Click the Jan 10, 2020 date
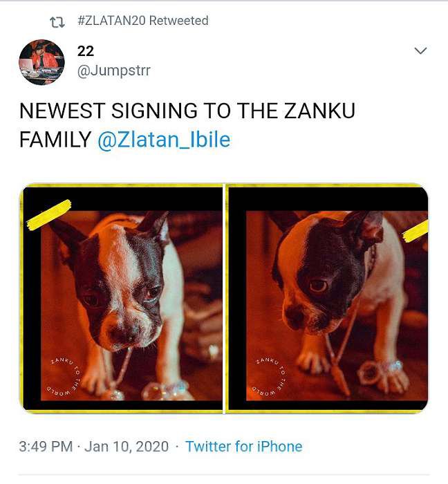The width and height of the screenshot is (448, 484). pyautogui.click(x=127, y=447)
